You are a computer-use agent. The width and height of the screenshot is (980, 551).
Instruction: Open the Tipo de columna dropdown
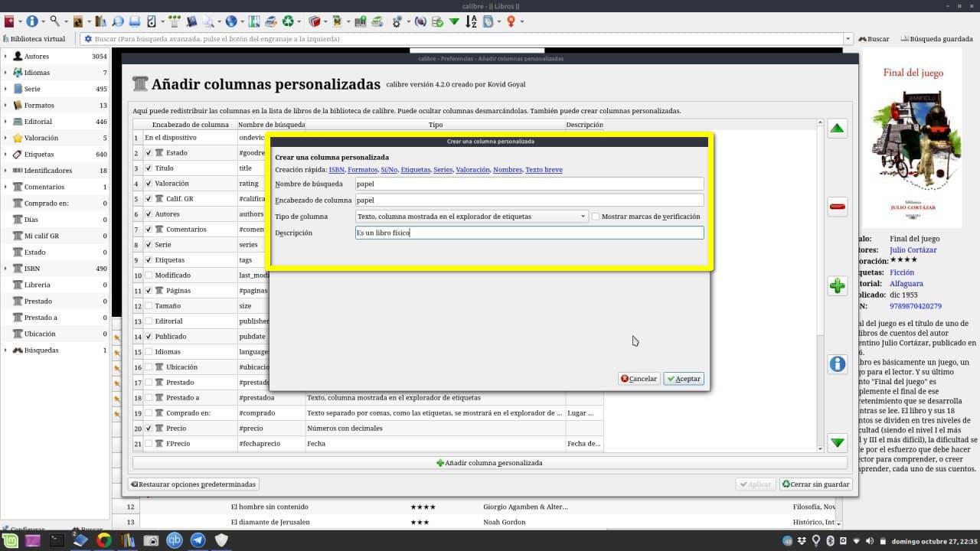pos(472,217)
